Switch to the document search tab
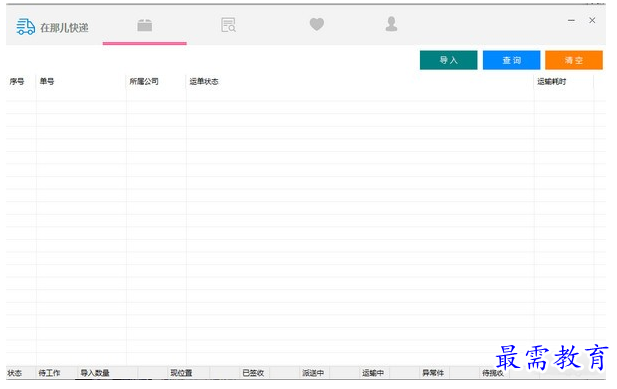Screen dimensions: 617x389 [228, 25]
